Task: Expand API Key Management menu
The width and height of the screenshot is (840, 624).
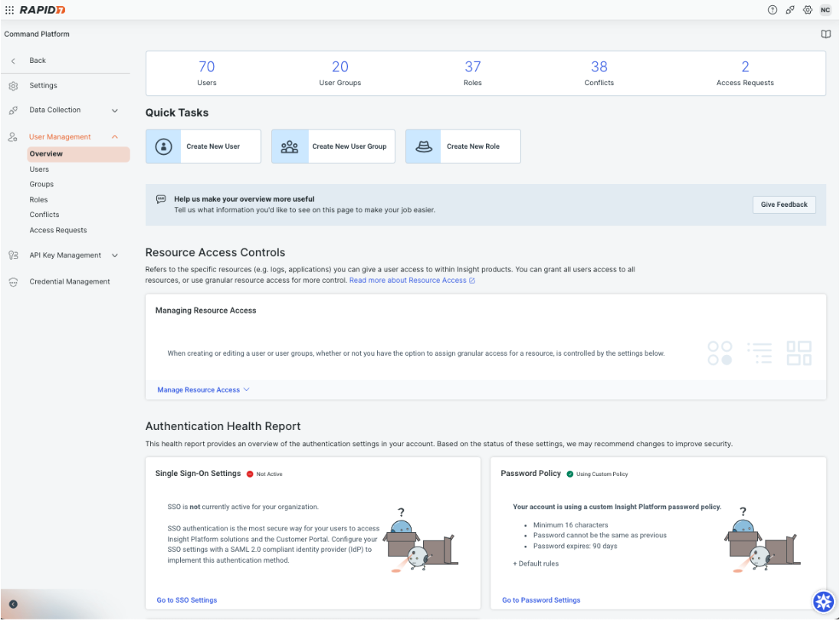Action: pos(115,255)
